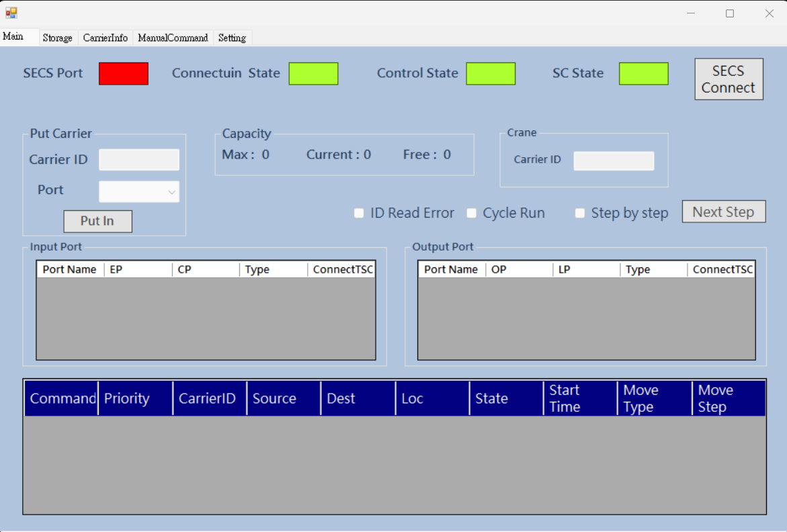Click the application icon in title bar

click(x=11, y=13)
